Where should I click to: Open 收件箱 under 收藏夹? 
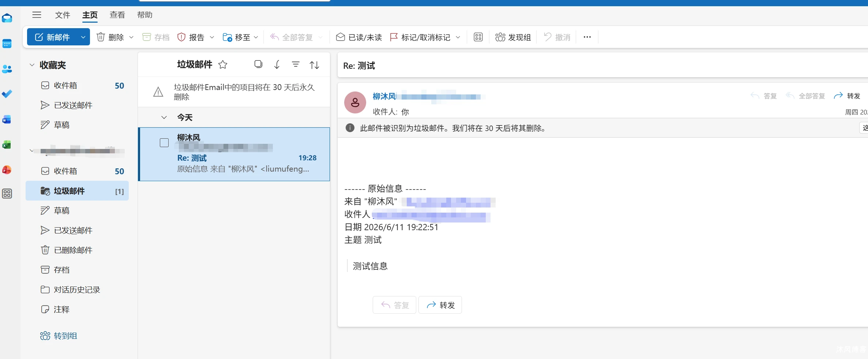pos(77,85)
